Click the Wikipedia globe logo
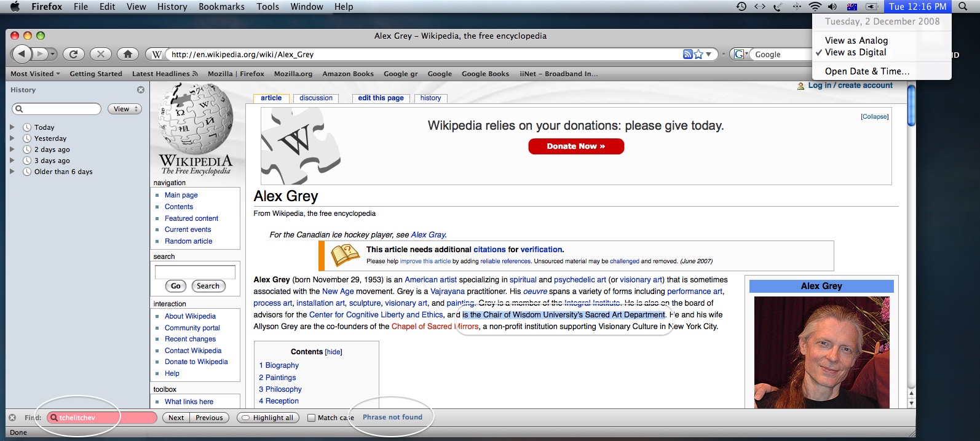Image resolution: width=980 pixels, height=441 pixels. click(x=196, y=120)
